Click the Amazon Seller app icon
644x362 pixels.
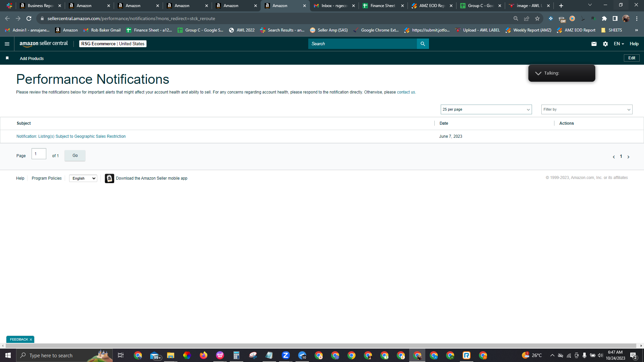tap(109, 178)
